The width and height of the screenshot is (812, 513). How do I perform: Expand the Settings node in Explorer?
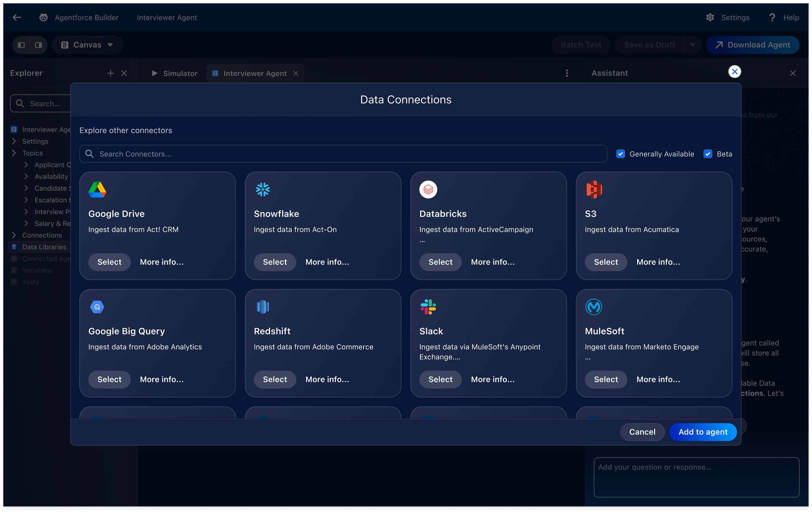14,141
